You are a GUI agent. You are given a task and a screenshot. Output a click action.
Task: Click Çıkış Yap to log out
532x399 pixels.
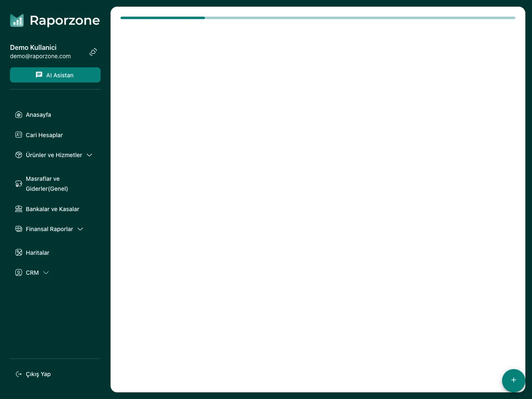click(38, 374)
